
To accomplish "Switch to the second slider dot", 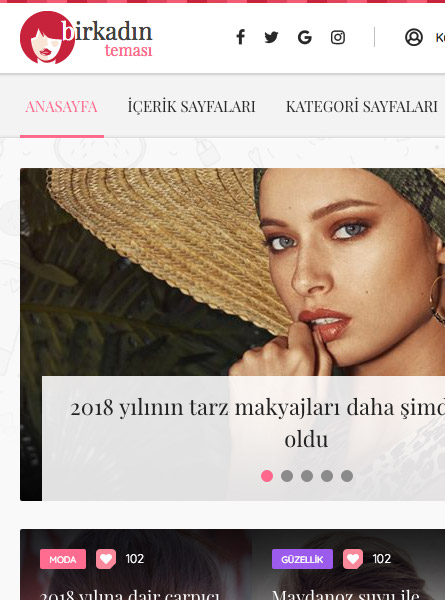I will (x=287, y=476).
